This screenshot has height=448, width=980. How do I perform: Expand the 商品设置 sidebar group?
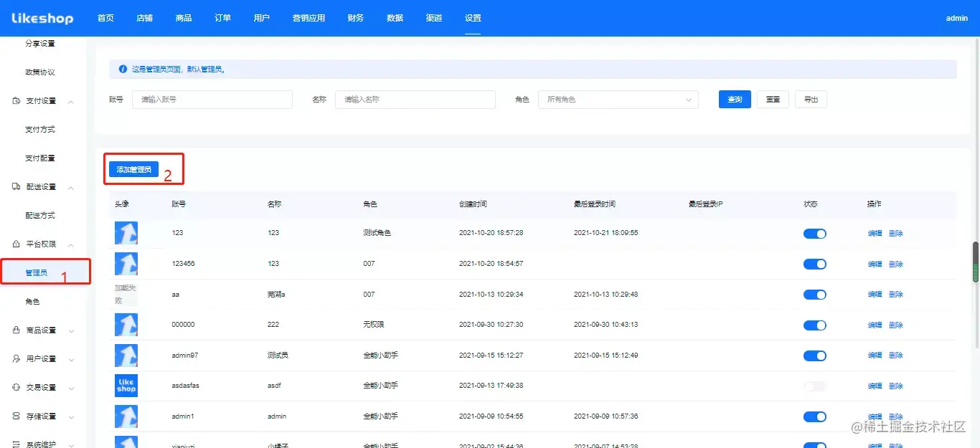pyautogui.click(x=71, y=331)
